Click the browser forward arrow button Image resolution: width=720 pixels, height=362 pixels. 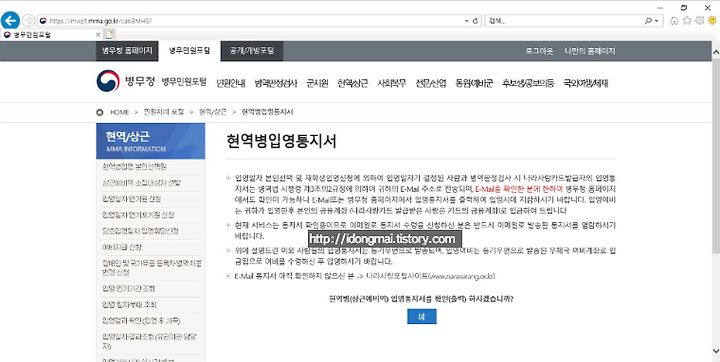coord(29,21)
